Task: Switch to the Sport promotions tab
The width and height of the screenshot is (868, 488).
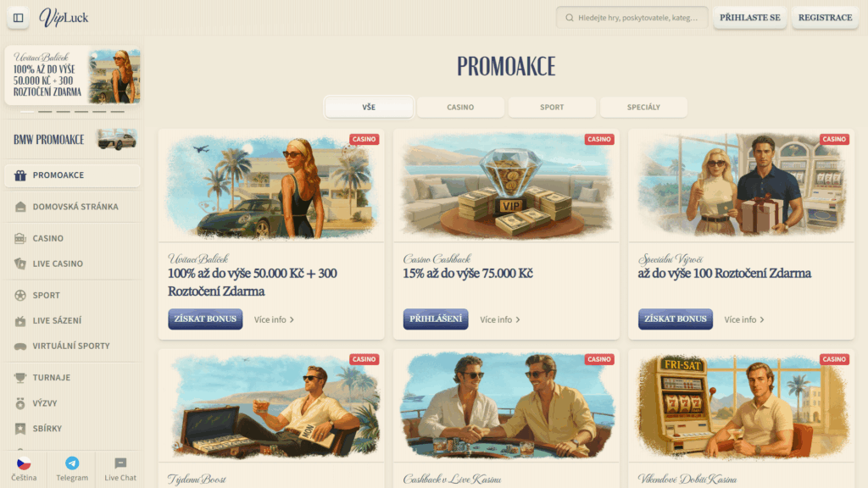Action: (552, 108)
